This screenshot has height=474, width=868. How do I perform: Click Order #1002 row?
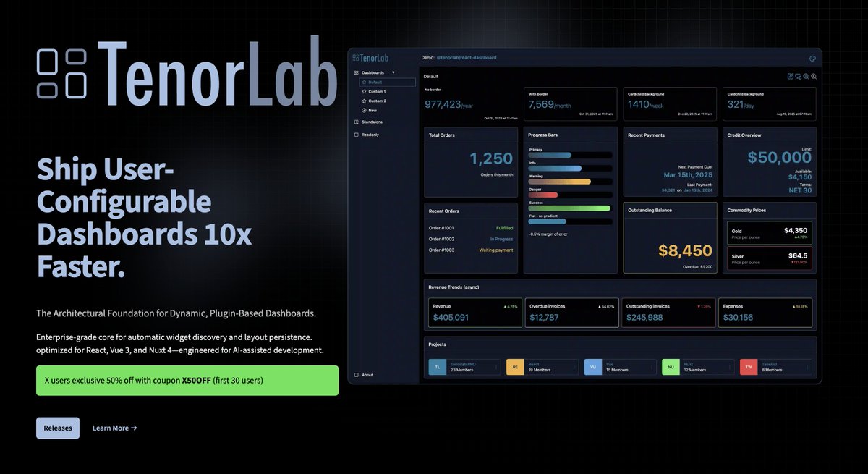tap(471, 239)
